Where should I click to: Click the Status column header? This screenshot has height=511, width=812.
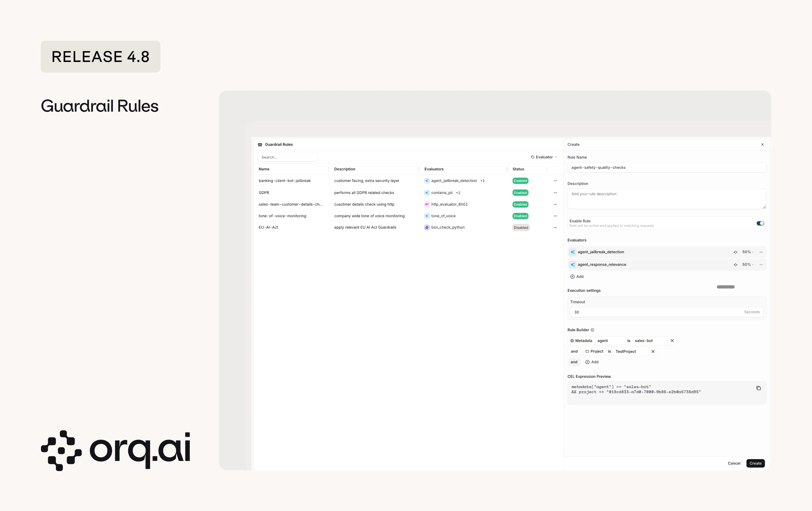[x=518, y=169]
